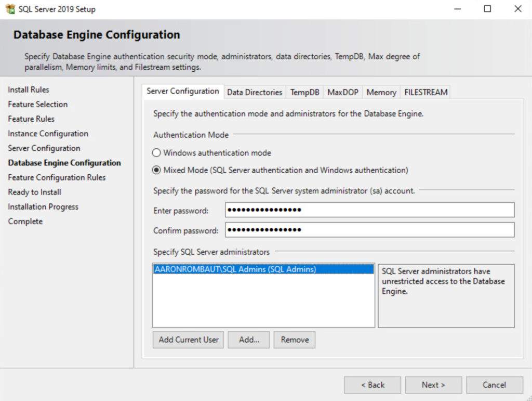Viewport: 532px width, 401px height.
Task: Click the Enter password field
Action: (369, 210)
